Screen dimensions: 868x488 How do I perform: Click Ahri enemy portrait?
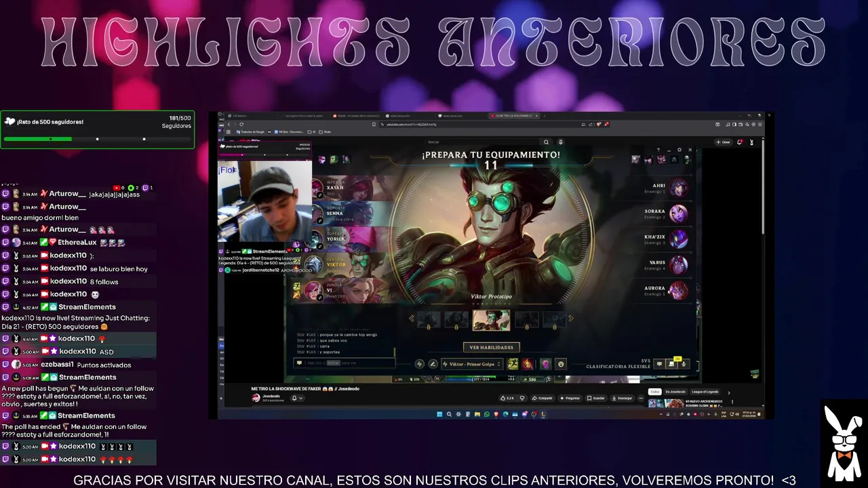coord(678,188)
